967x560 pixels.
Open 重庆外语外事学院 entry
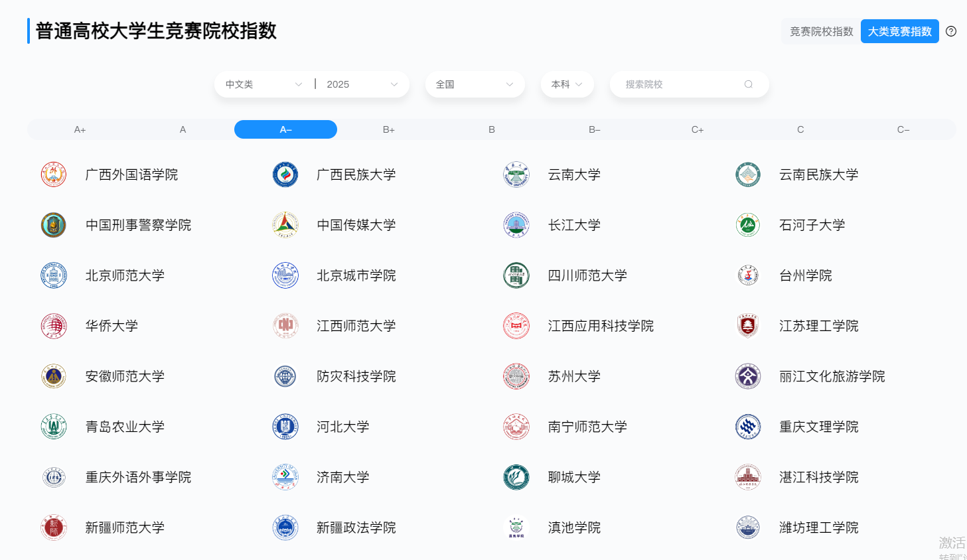138,477
